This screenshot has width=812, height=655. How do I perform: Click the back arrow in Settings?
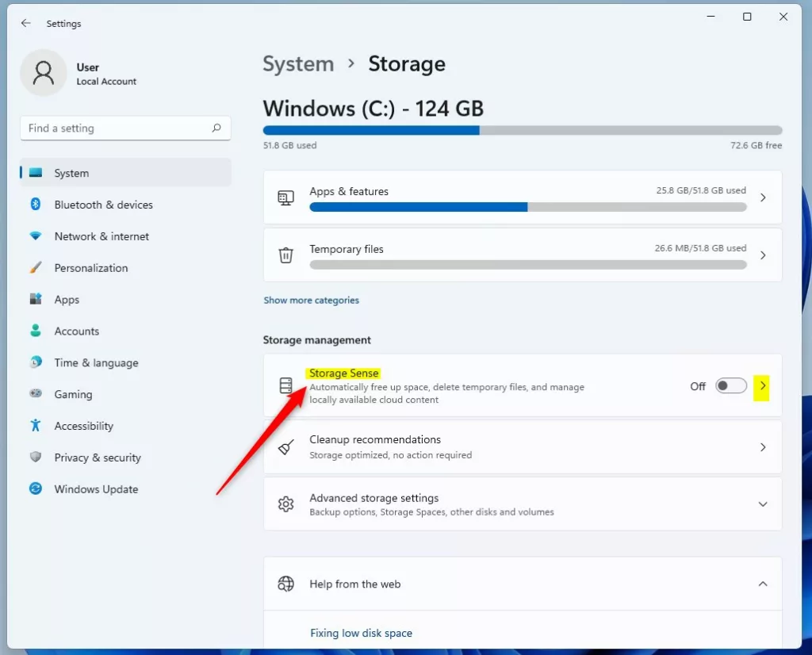(26, 23)
